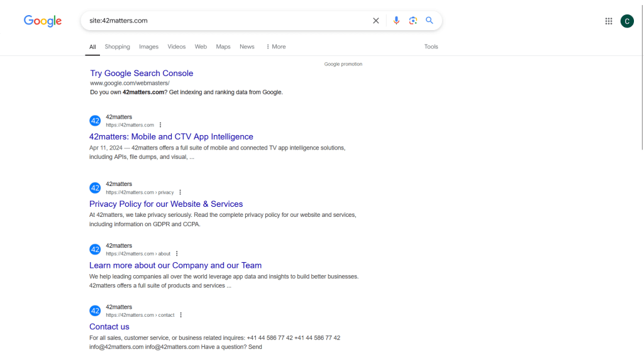
Task: Clear the search box with the X icon
Action: [x=375, y=20]
